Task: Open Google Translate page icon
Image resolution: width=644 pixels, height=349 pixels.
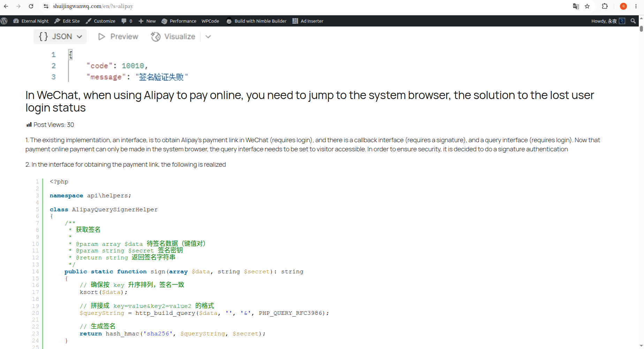Action: coord(576,6)
